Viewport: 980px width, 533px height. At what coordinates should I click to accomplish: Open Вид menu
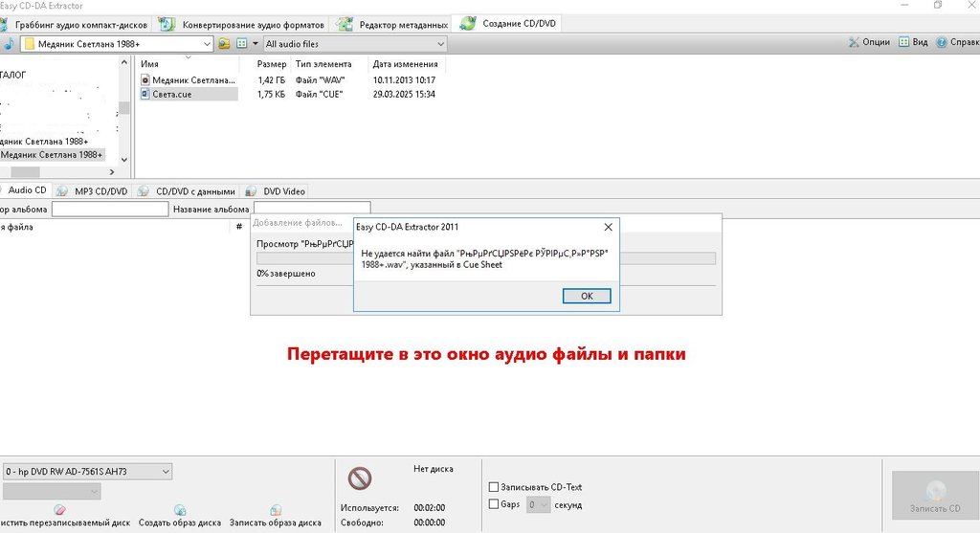[x=920, y=42]
